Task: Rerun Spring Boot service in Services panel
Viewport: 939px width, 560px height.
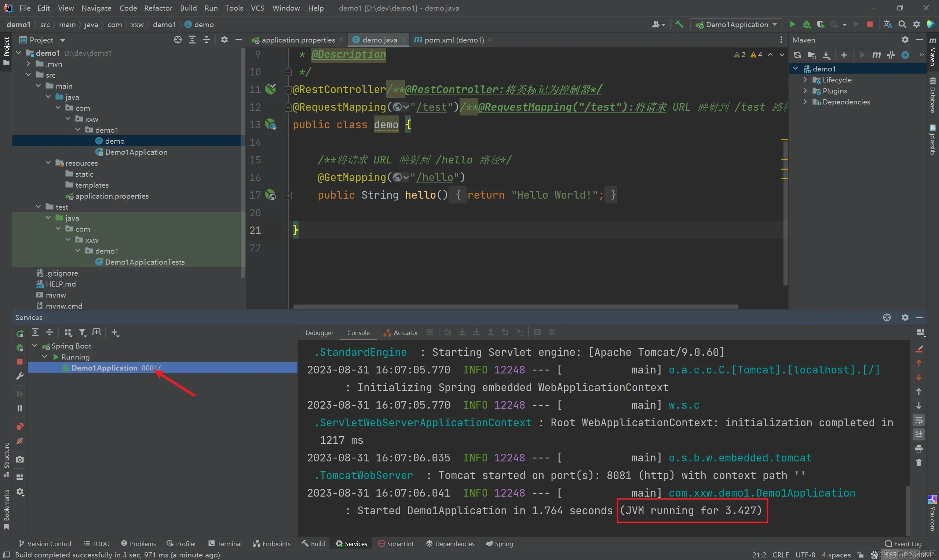Action: pyautogui.click(x=20, y=333)
